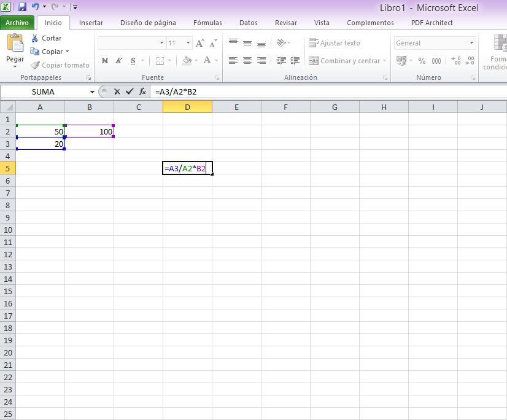The width and height of the screenshot is (507, 420).
Task: Open the name box dropdown arrow
Action: point(92,91)
